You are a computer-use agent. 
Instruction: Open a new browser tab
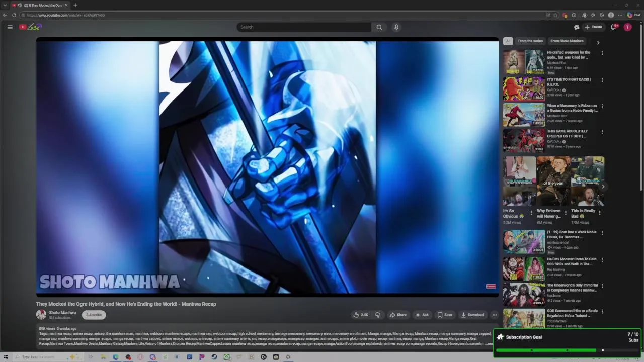coord(75,5)
